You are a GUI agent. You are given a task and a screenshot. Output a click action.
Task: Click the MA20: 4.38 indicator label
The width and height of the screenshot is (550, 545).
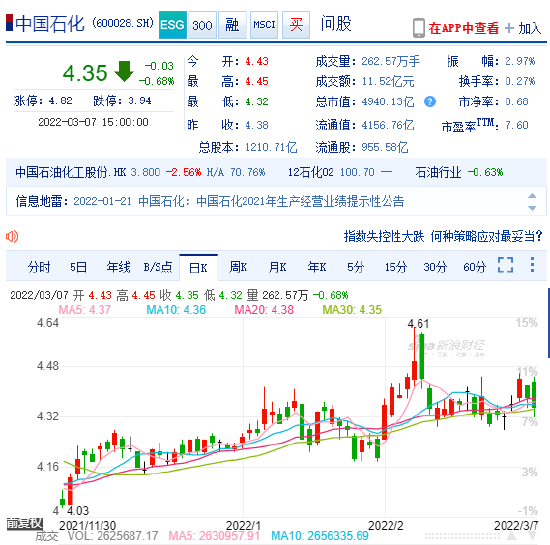pyautogui.click(x=264, y=310)
